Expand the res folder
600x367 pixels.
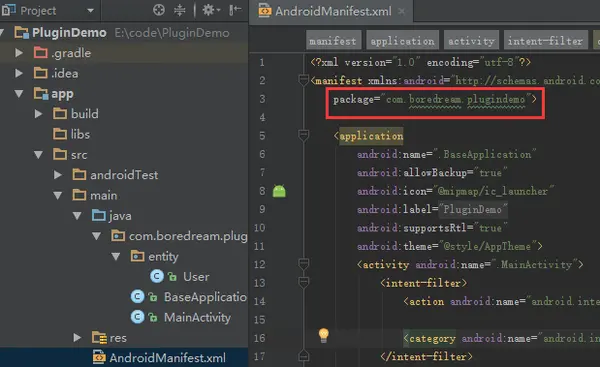point(77,338)
